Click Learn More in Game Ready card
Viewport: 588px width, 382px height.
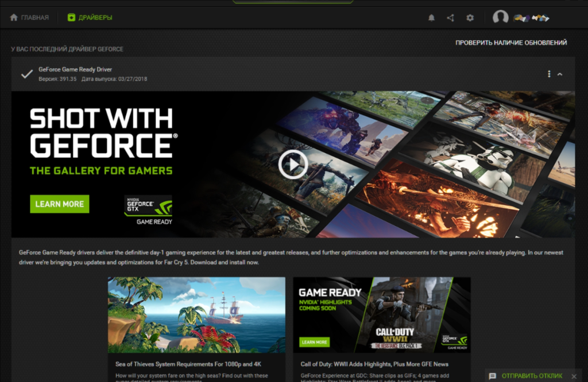[314, 342]
